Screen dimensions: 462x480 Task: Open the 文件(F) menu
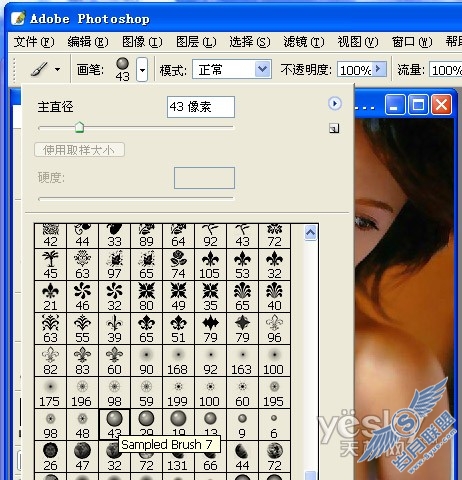pyautogui.click(x=34, y=42)
